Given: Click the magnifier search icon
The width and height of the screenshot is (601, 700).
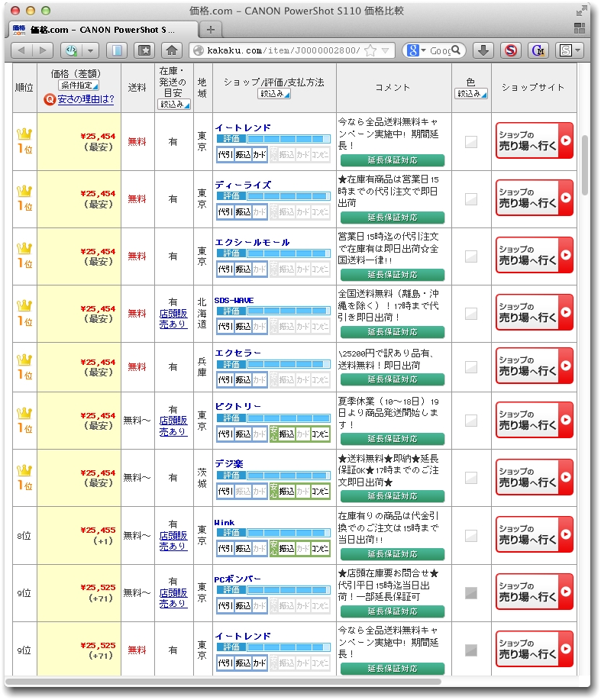Looking at the screenshot, I should click(x=456, y=50).
